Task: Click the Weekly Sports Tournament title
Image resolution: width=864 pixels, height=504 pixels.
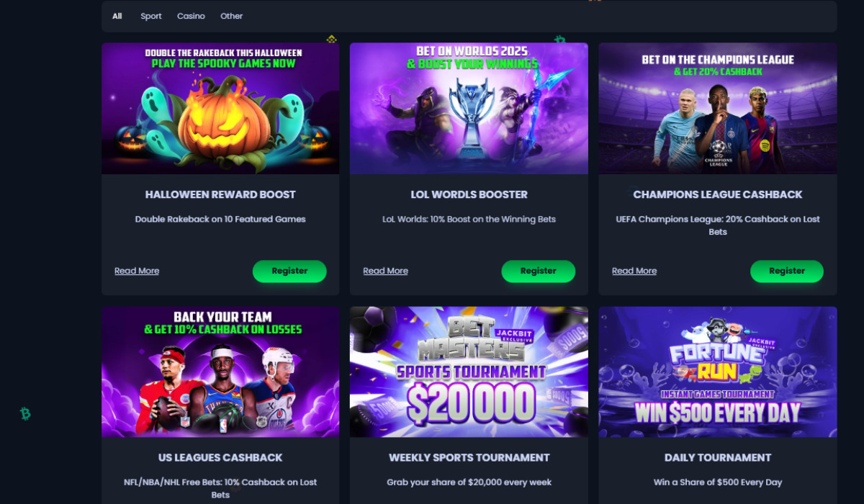Action: click(469, 458)
